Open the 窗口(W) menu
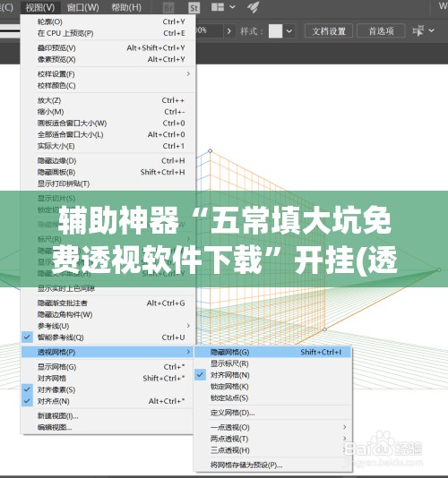448x478 pixels. click(82, 7)
